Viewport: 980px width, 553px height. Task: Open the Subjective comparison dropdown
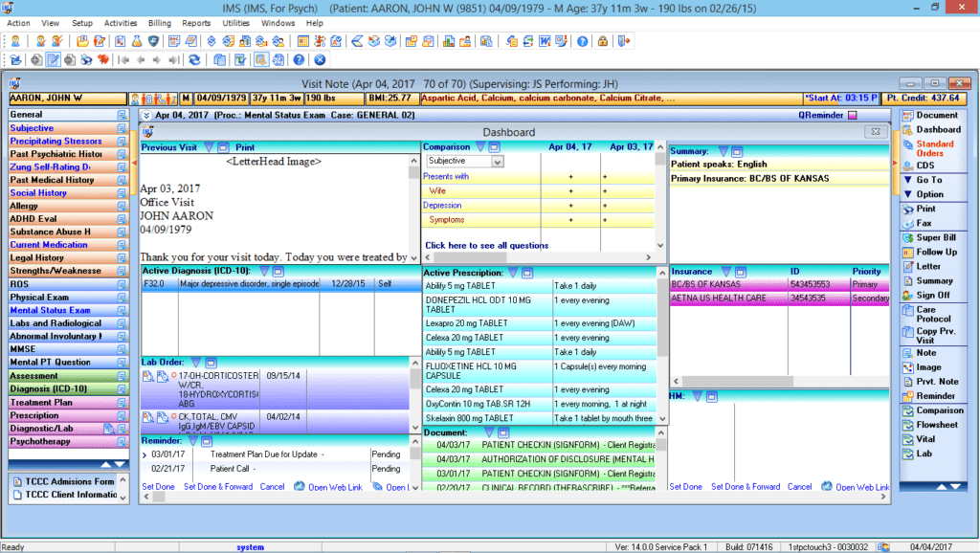(498, 162)
